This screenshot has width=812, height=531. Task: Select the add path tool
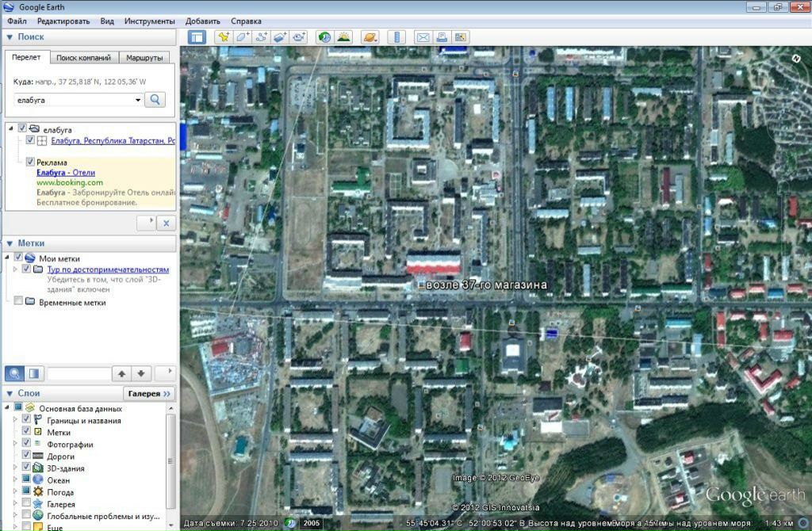click(x=262, y=37)
